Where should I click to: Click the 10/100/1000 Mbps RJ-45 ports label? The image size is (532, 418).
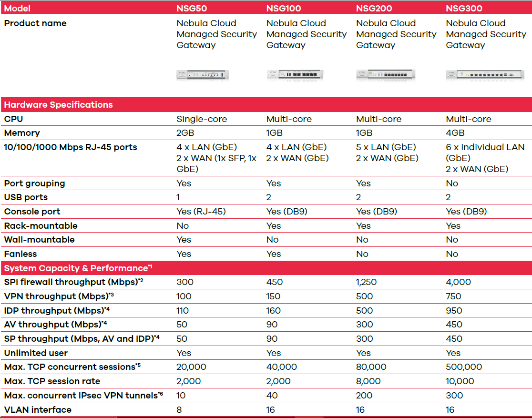tap(71, 147)
